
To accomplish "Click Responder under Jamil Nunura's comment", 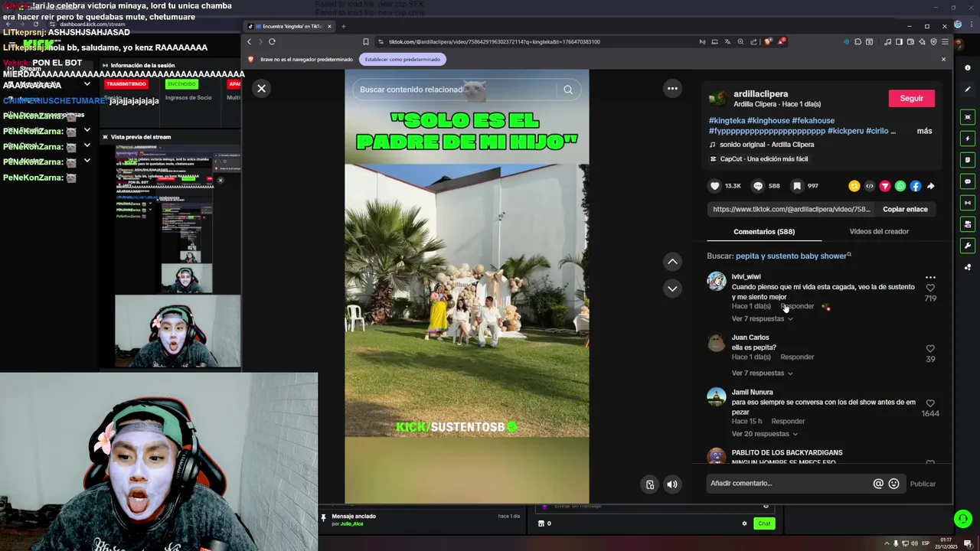I will click(788, 421).
